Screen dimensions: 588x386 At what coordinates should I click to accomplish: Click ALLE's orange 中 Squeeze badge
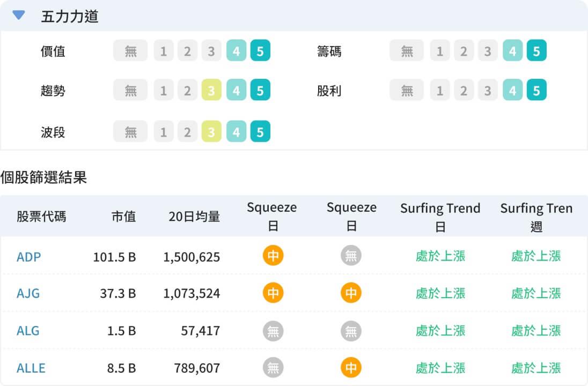click(351, 368)
